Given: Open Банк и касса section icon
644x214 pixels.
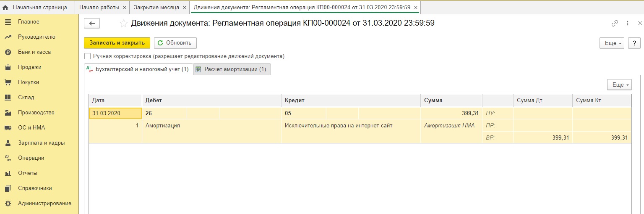Looking at the screenshot, I should click(x=8, y=52).
